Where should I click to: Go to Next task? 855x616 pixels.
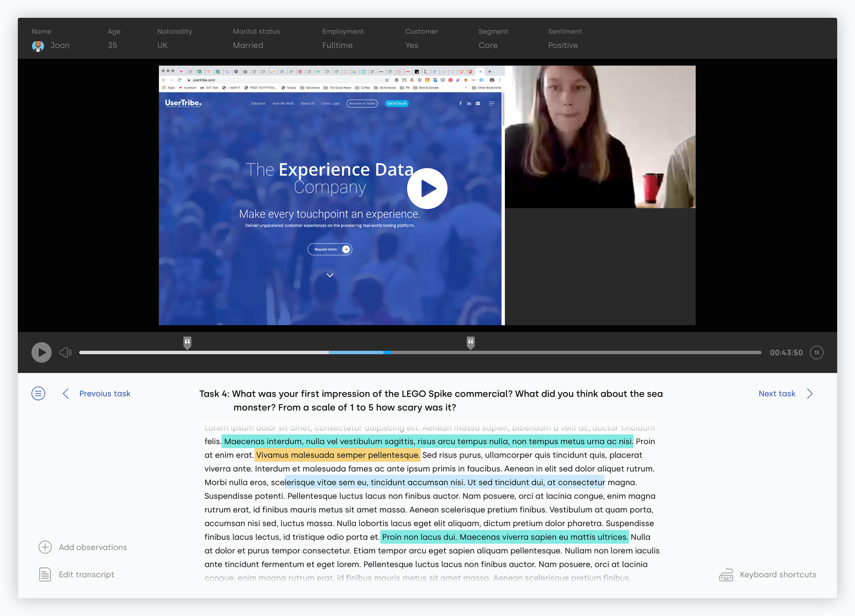coord(777,394)
